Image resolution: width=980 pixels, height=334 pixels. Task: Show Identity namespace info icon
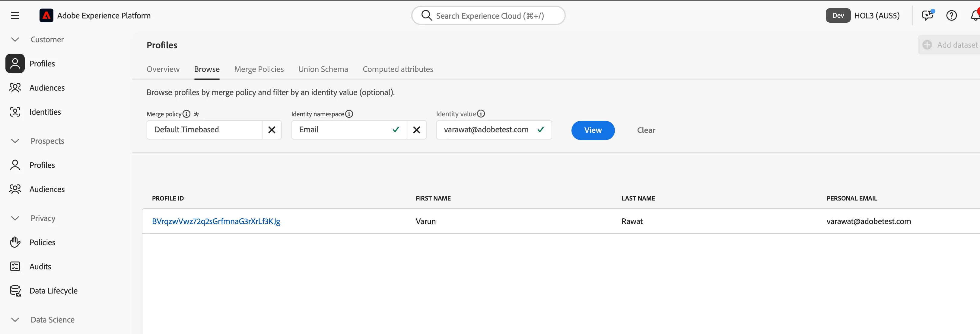(x=349, y=114)
